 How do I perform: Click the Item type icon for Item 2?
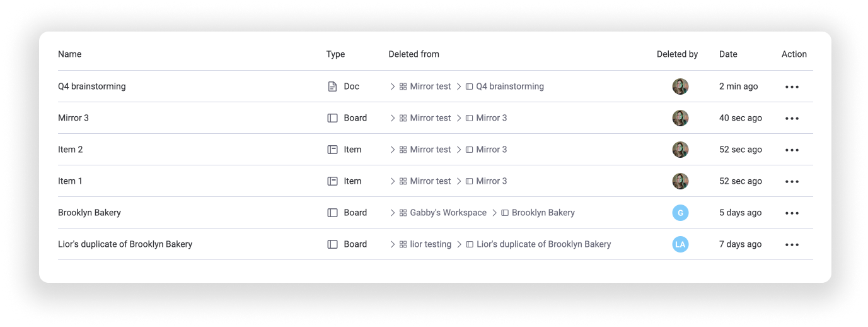(332, 150)
